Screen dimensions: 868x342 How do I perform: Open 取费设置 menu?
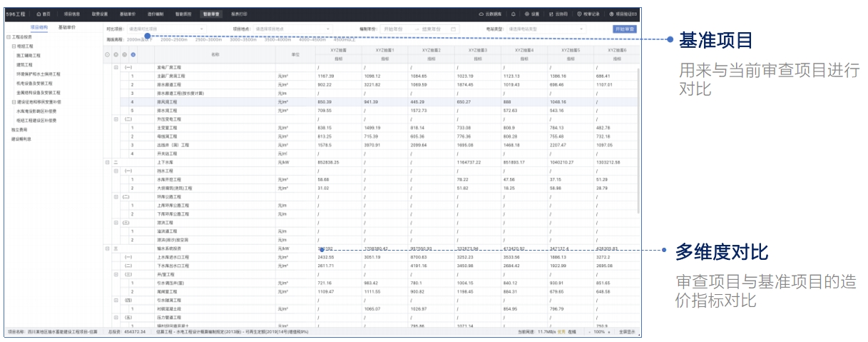pos(100,14)
